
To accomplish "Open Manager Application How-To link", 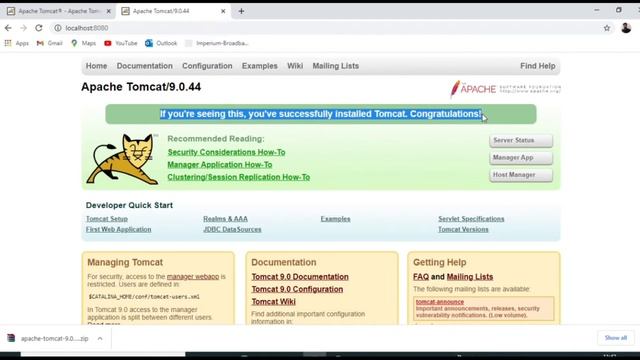I will pos(220,165).
